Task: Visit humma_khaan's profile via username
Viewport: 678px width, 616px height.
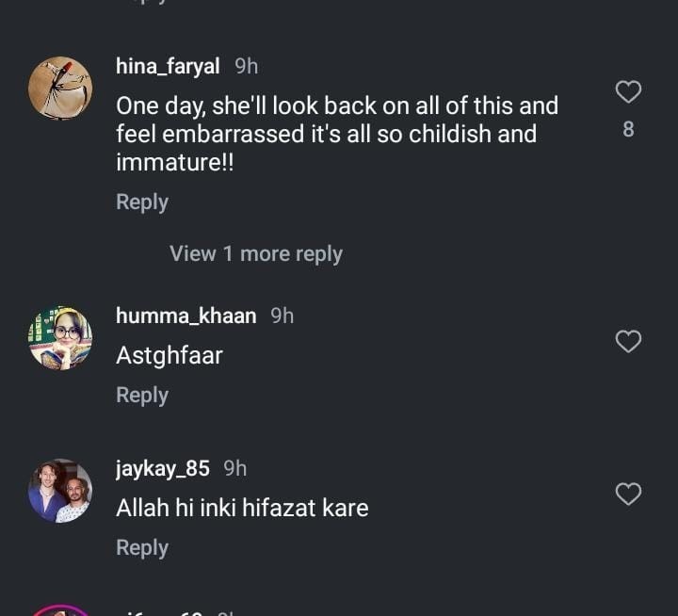Action: 186,316
